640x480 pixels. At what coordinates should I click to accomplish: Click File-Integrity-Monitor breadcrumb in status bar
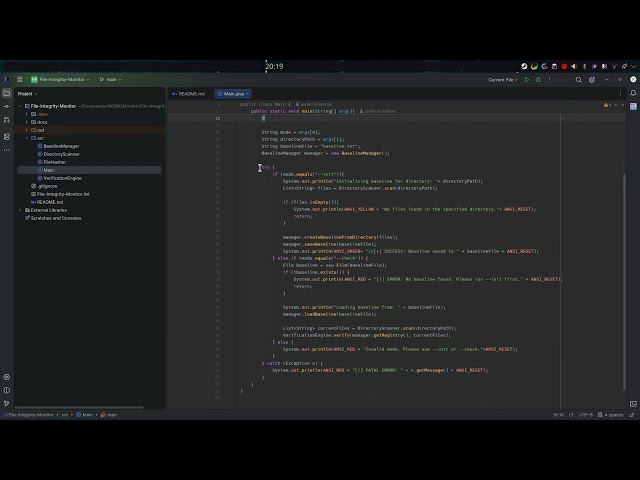click(x=31, y=415)
